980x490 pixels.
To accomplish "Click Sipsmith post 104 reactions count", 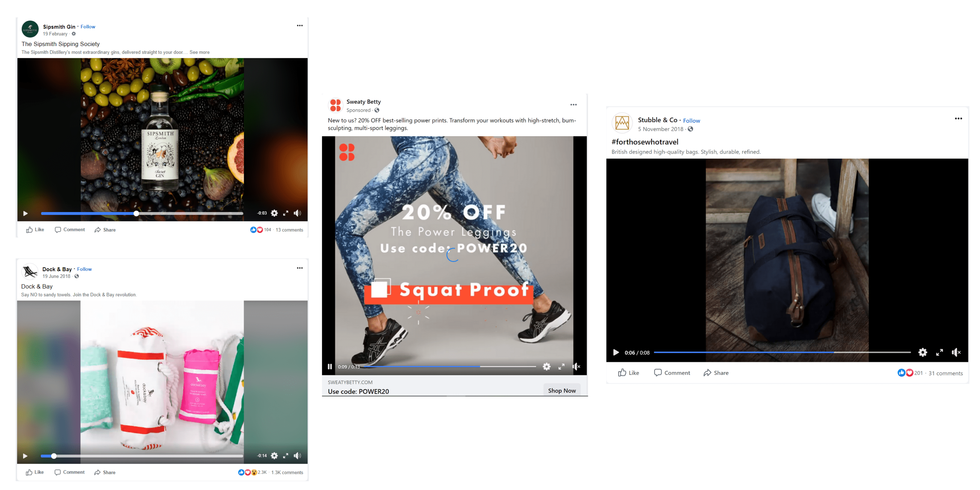I will pos(268,230).
